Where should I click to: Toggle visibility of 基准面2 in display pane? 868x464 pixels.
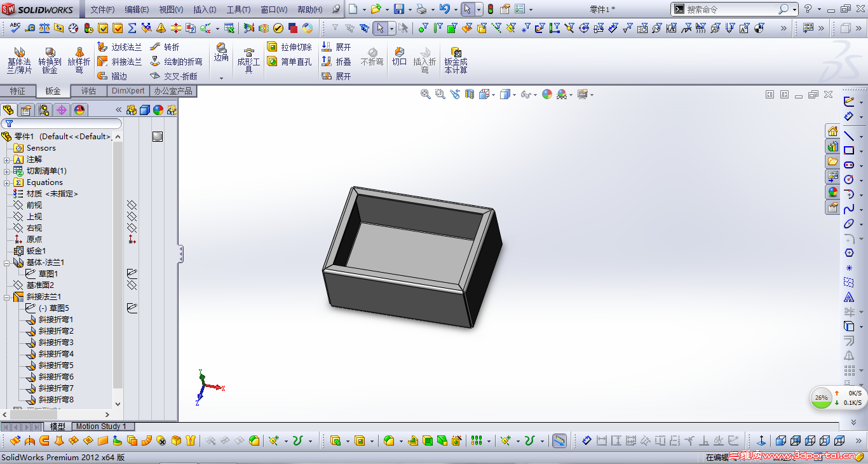pyautogui.click(x=132, y=285)
